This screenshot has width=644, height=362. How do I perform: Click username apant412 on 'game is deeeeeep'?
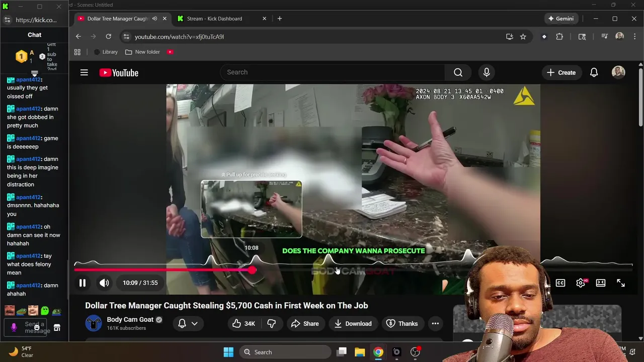[x=28, y=138]
